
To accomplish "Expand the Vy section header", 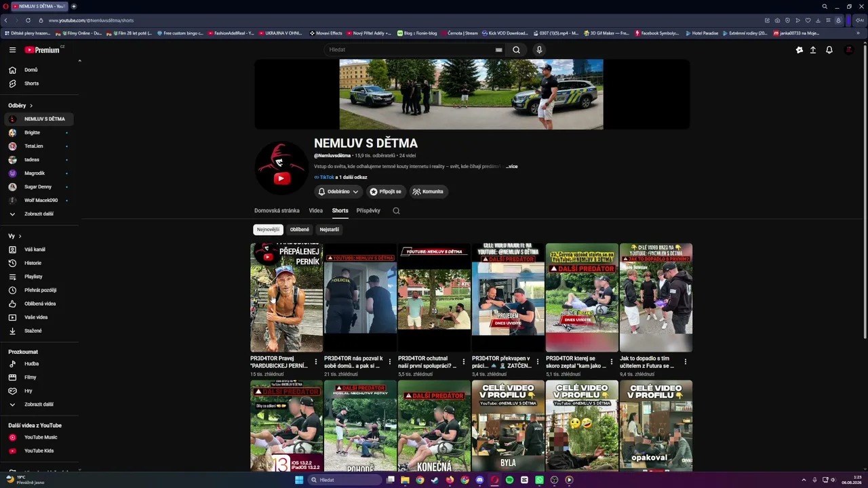I will [x=15, y=236].
